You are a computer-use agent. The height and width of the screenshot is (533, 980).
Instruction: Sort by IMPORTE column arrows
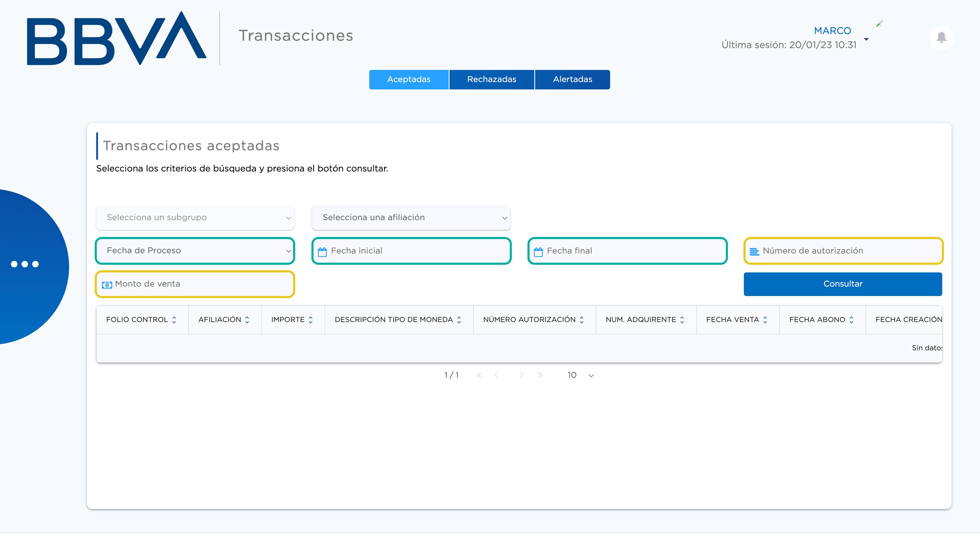pyautogui.click(x=311, y=320)
